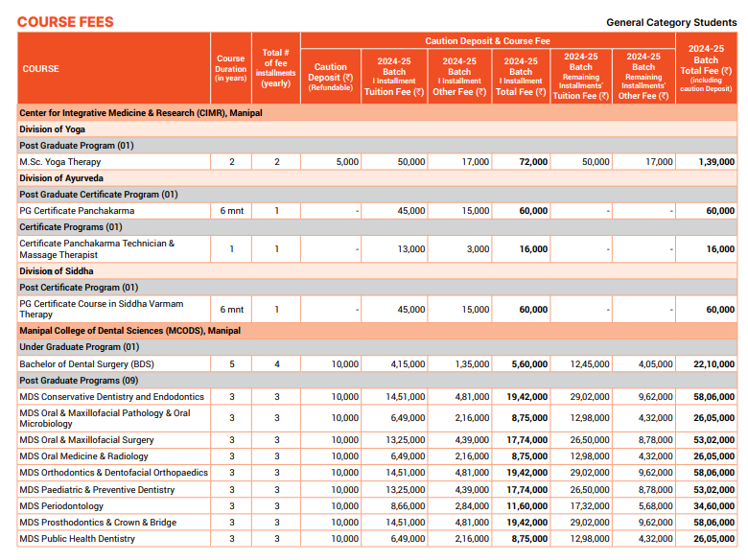Screen dimensions: 748x560
Task: Click 1,39,000 batch total for Yoga Therapy
Action: 716,162
